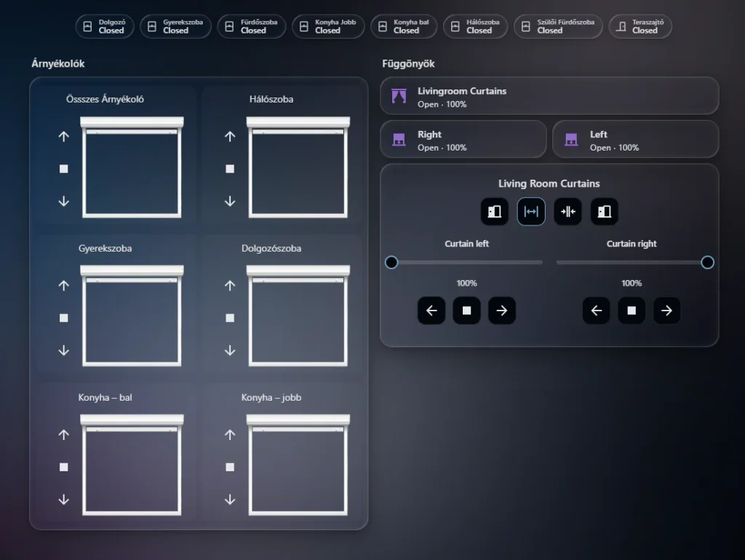Stop the Hálószoba shutter card movement
This screenshot has width=745, height=560.
click(x=230, y=169)
